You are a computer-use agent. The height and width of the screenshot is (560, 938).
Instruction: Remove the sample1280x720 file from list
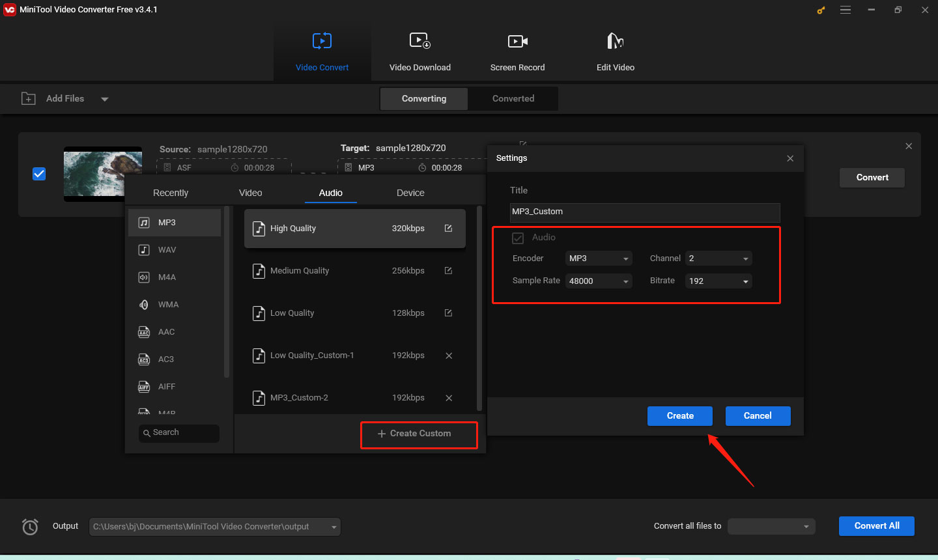[909, 146]
